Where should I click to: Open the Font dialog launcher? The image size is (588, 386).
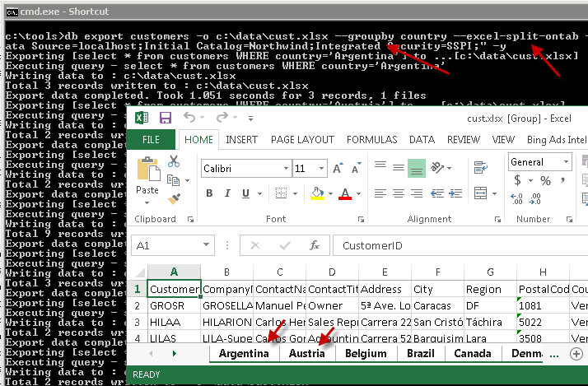tap(361, 220)
